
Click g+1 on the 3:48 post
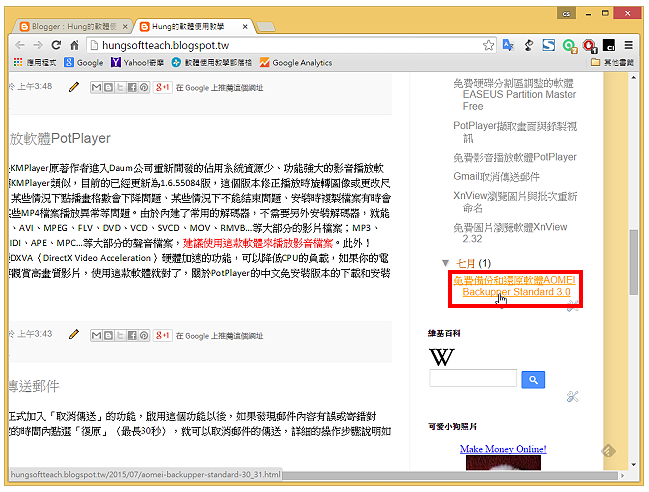(162, 87)
